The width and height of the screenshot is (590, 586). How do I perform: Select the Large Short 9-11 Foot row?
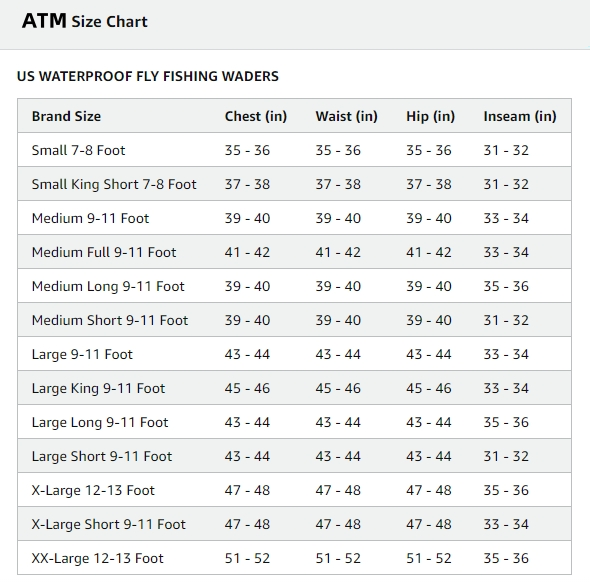click(x=294, y=456)
